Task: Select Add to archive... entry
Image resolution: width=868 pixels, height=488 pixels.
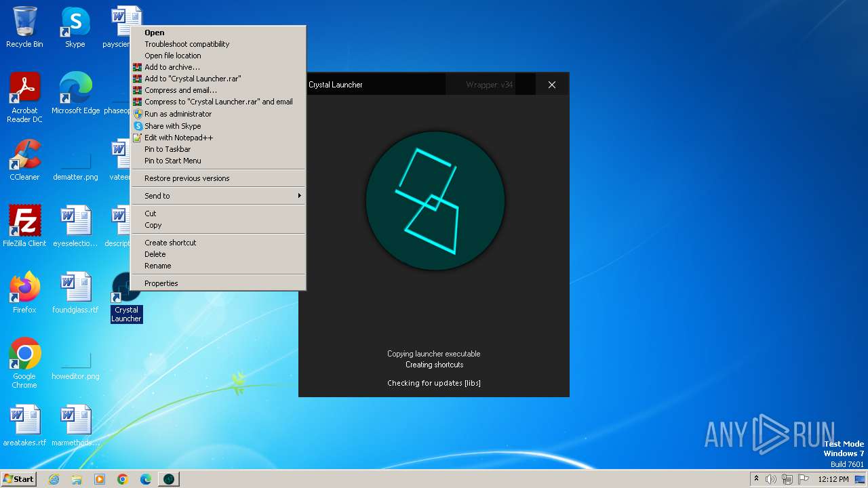Action: coord(218,67)
